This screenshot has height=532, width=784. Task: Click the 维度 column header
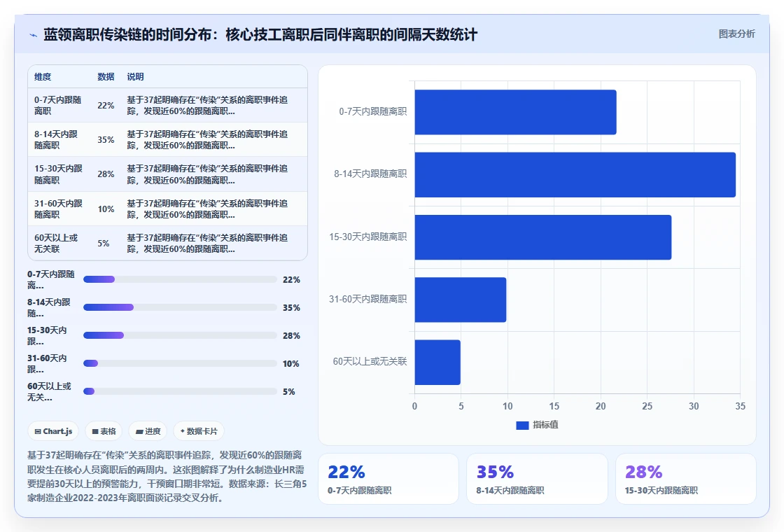43,76
